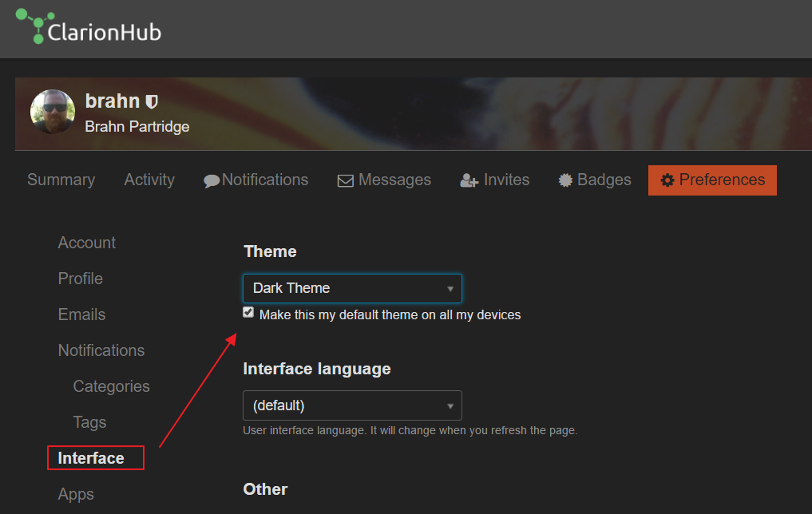
Task: Click brahn's profile avatar photo
Action: coord(53,112)
